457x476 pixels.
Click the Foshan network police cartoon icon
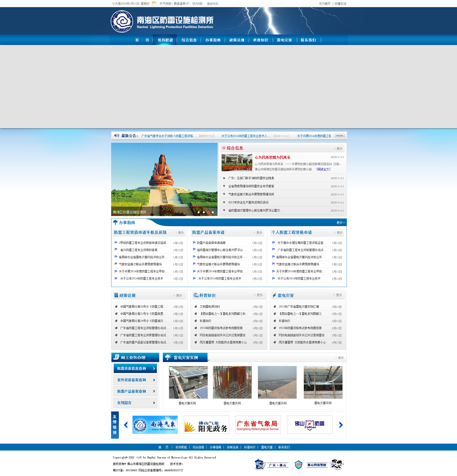pyautogui.click(x=337, y=465)
